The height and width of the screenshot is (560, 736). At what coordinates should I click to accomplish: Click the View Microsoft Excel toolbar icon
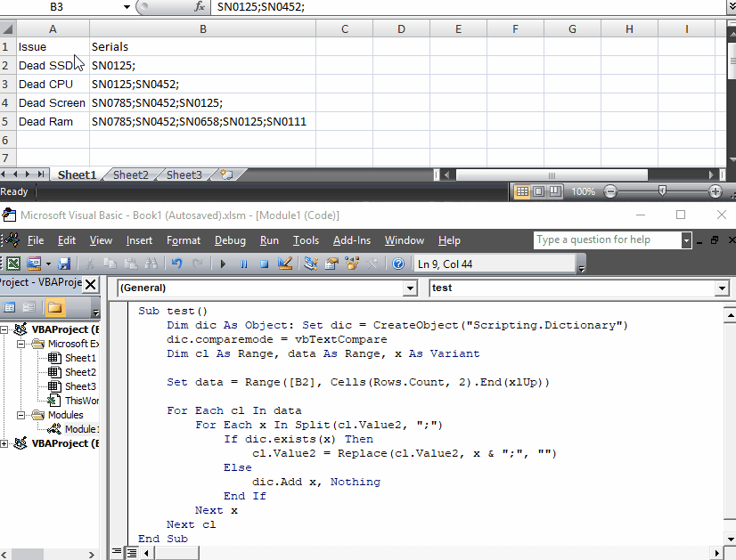click(x=13, y=264)
